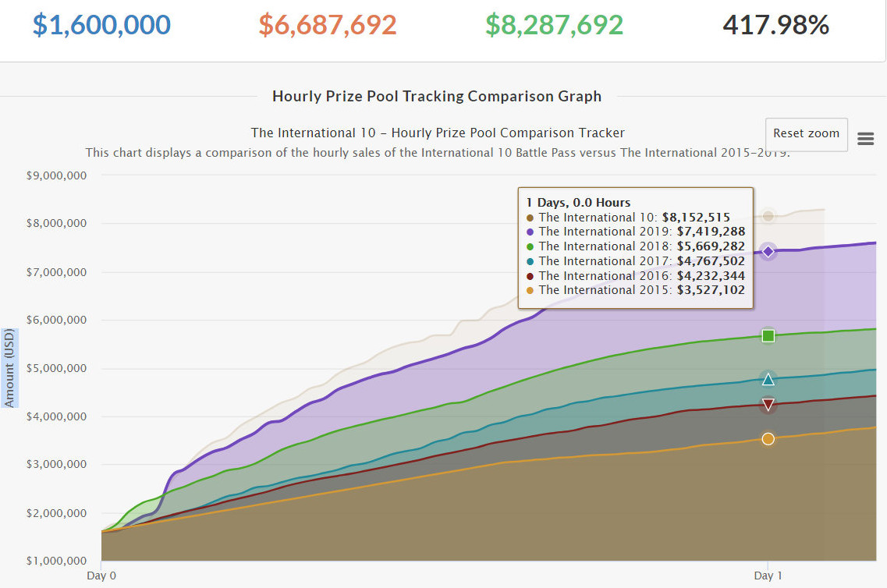Image resolution: width=887 pixels, height=588 pixels.
Task: Click the orange $6,687,692 amount
Action: click(328, 25)
